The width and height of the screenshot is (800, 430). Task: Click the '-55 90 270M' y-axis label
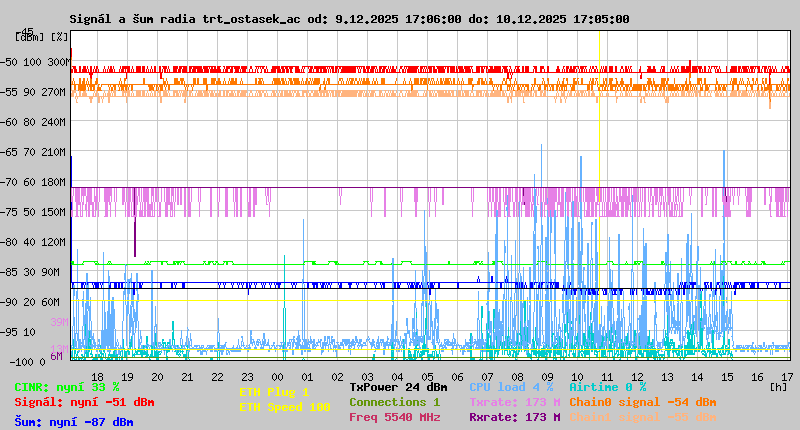33,92
